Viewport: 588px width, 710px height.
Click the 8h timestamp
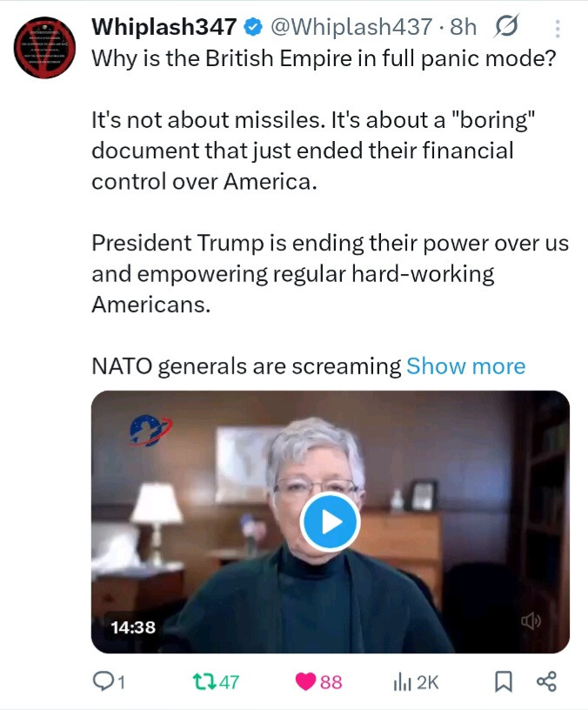click(464, 28)
